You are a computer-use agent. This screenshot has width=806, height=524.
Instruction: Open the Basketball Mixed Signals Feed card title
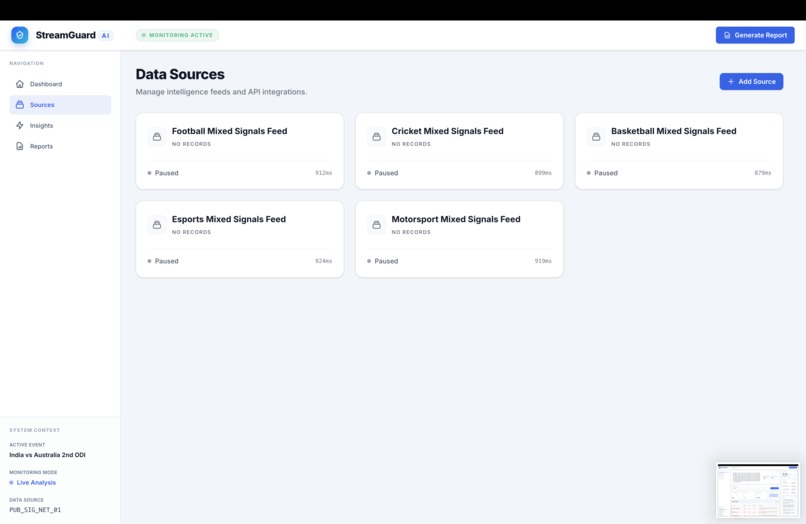[673, 131]
